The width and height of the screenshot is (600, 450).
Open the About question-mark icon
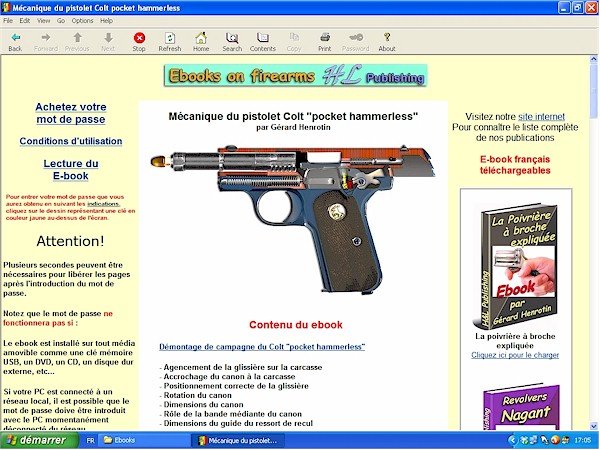click(387, 38)
